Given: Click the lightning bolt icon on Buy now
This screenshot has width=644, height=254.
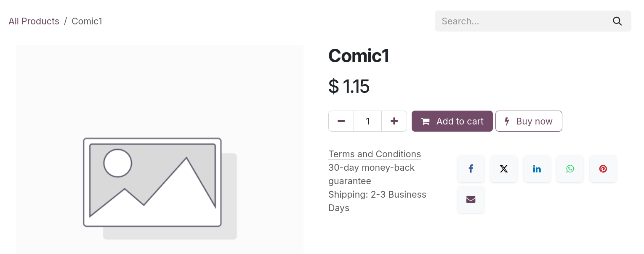Looking at the screenshot, I should click(507, 121).
